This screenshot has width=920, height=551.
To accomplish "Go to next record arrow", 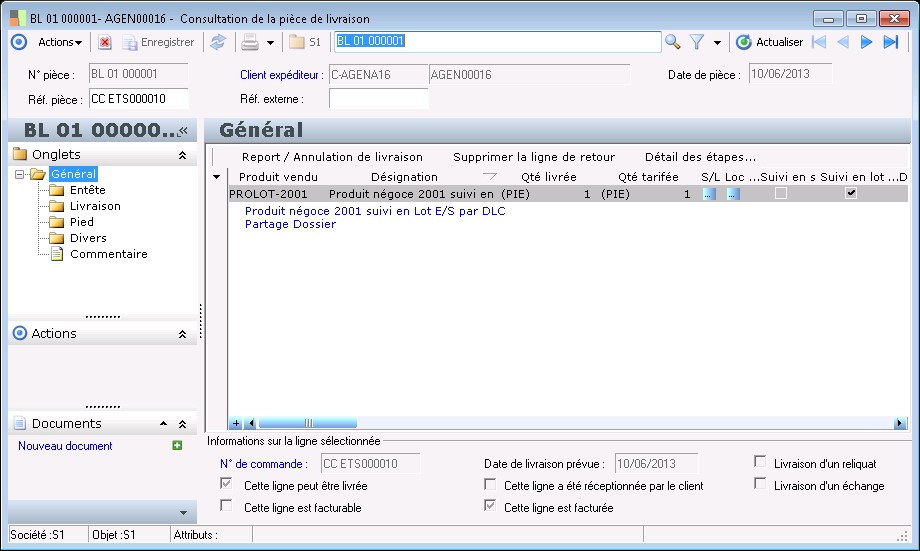I will coord(866,42).
